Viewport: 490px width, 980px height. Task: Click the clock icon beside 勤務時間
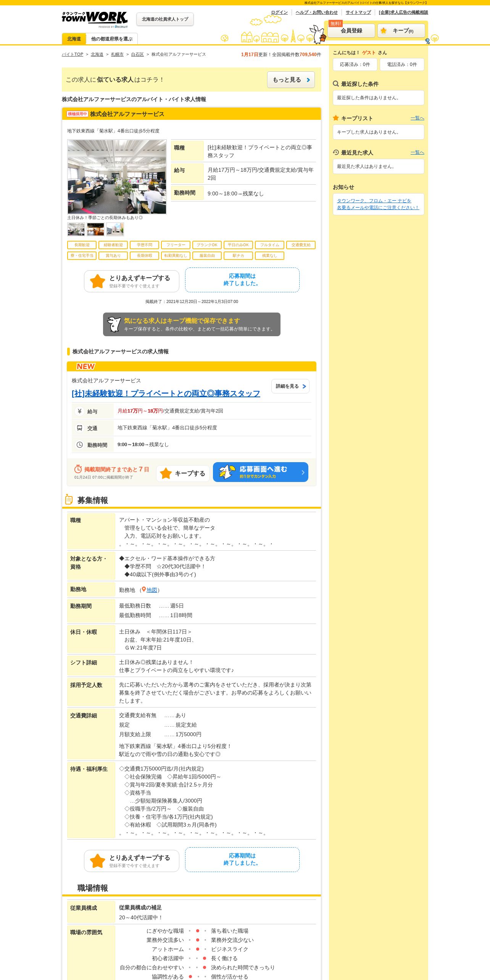point(79,445)
